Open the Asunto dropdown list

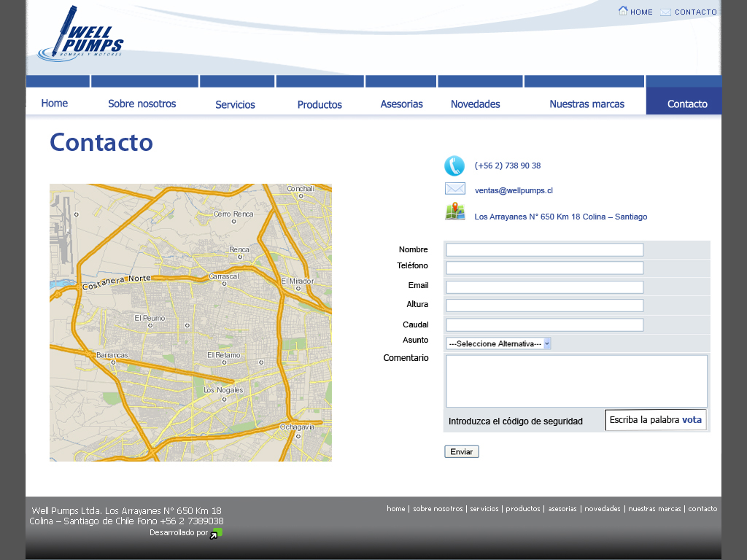pos(498,343)
